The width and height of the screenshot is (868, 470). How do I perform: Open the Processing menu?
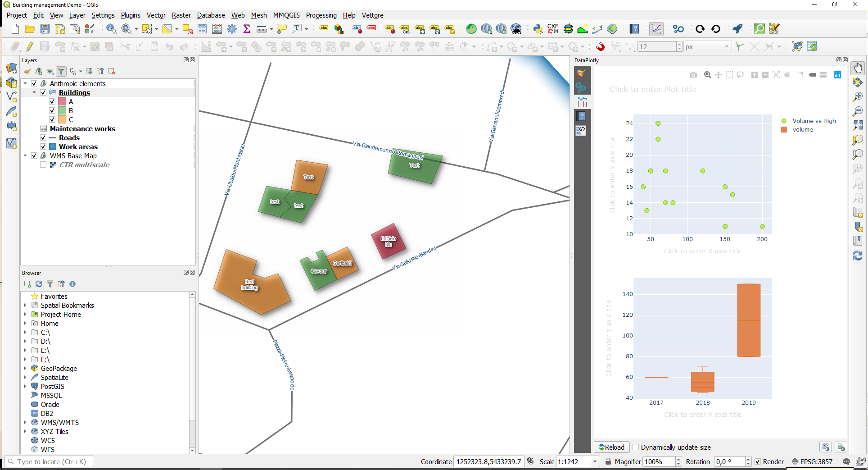point(321,15)
